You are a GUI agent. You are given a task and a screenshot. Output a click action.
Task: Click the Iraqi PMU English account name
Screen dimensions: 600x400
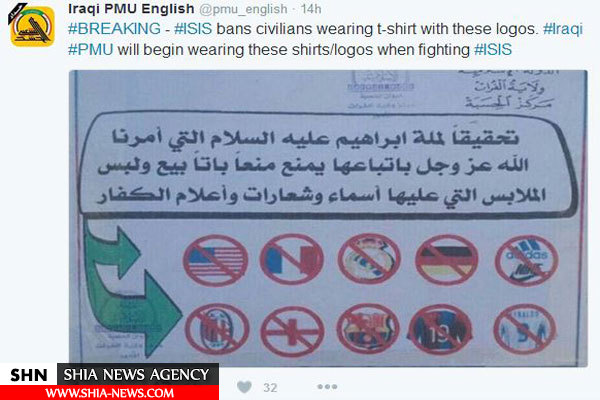click(131, 8)
